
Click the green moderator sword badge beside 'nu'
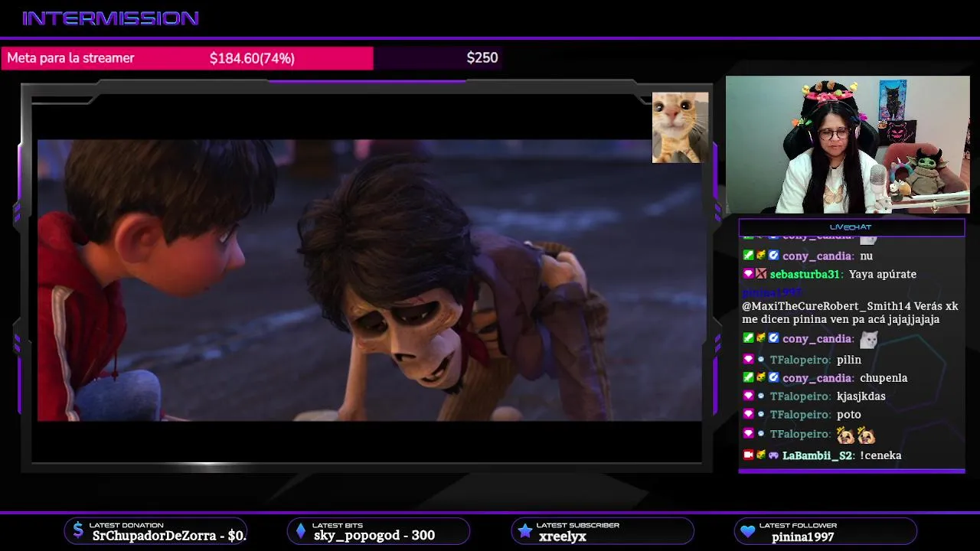tap(749, 256)
